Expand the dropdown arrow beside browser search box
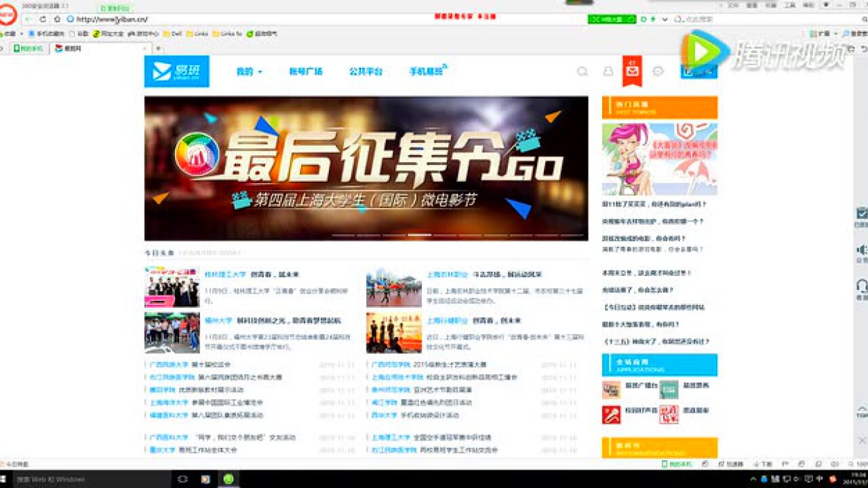Image resolution: width=868 pixels, height=488 pixels. click(x=665, y=20)
